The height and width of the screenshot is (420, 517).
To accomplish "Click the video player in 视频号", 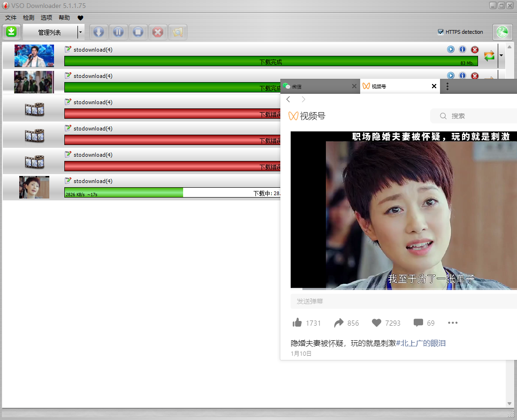I will click(403, 211).
